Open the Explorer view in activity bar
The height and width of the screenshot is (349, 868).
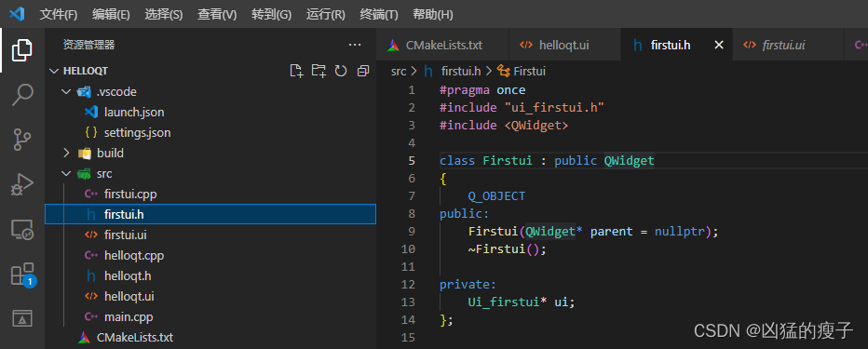click(22, 50)
